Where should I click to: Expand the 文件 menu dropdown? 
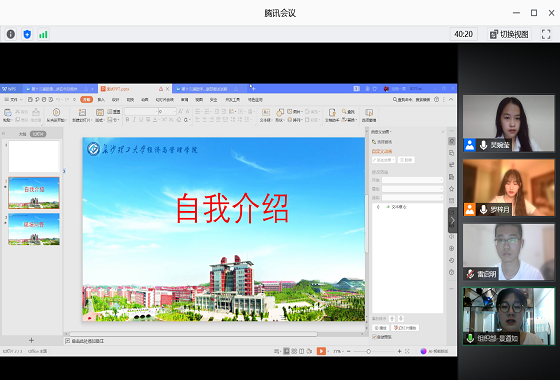coord(13,100)
